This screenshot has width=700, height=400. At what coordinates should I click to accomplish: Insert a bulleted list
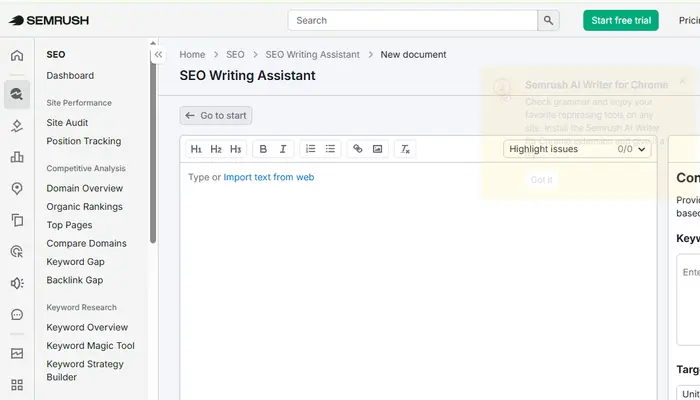pos(330,149)
